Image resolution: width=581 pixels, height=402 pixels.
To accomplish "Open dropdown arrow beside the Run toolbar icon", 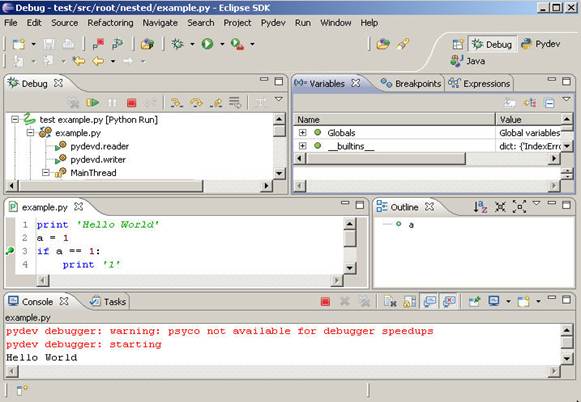I will coord(222,44).
